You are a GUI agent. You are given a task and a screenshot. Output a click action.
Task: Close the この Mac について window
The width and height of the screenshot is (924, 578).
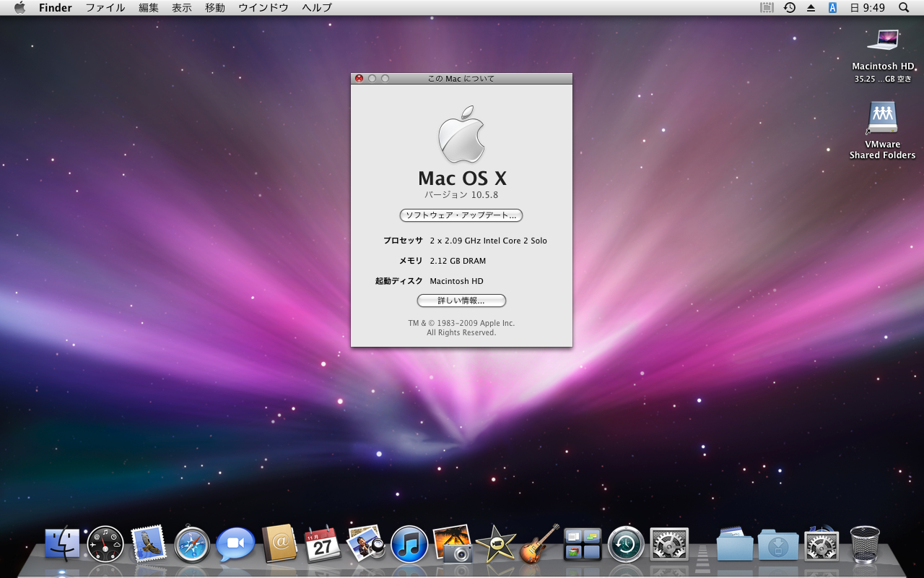(359, 78)
